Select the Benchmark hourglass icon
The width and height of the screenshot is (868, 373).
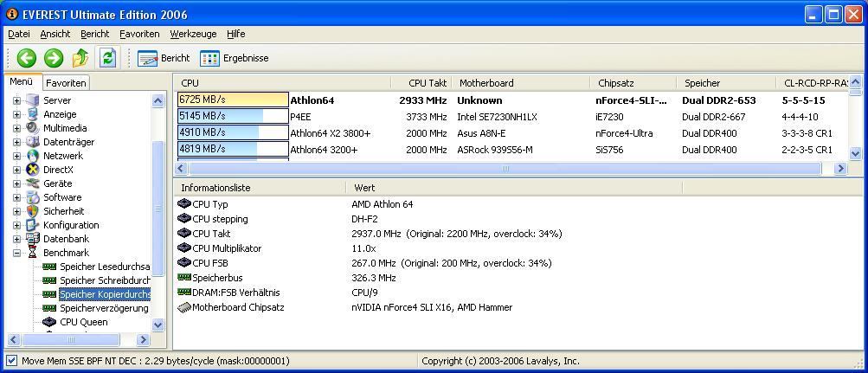point(33,253)
